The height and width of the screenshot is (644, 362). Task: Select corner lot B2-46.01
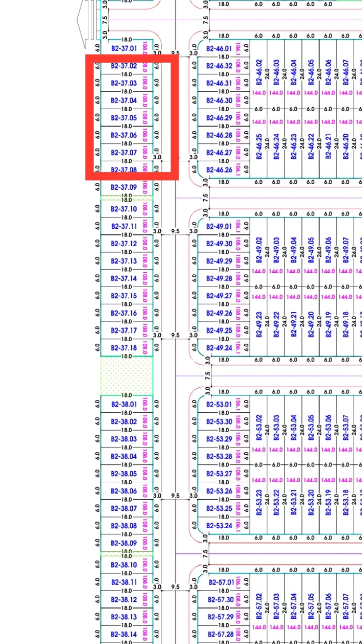[x=219, y=49]
